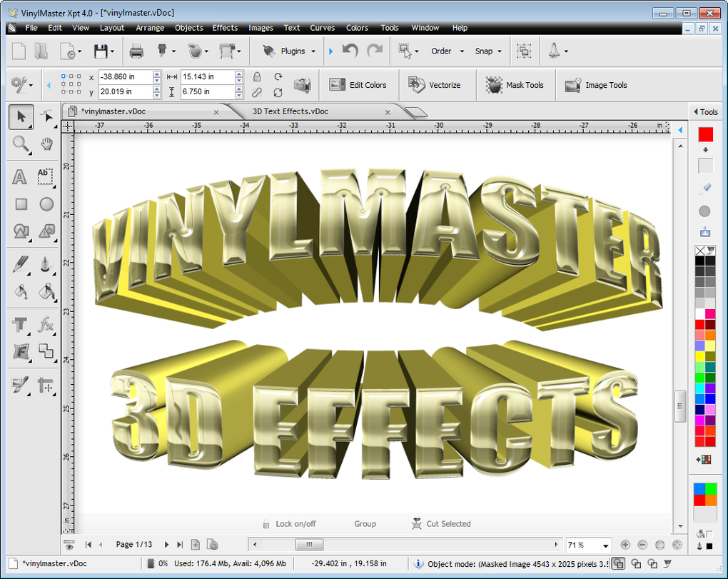
Task: Expand the bell notification dropdown arrow
Action: 566,51
